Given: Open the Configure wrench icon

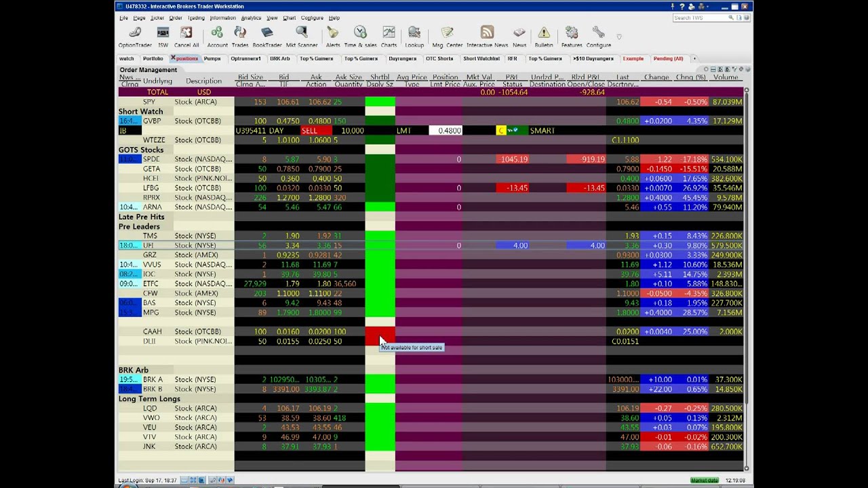Looking at the screenshot, I should pyautogui.click(x=598, y=37).
